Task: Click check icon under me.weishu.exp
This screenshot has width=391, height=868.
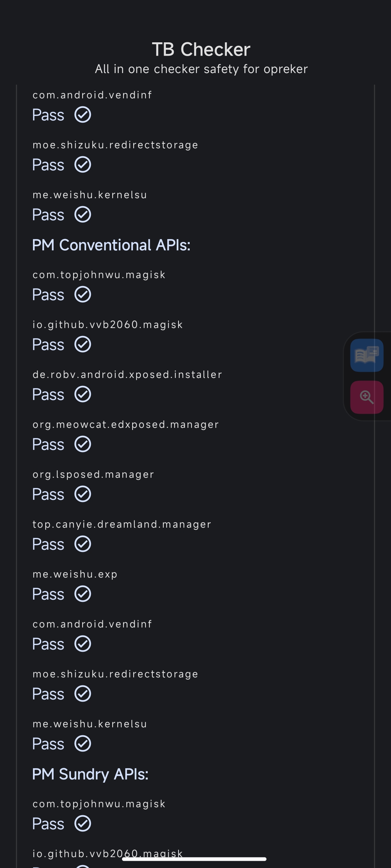Action: pyautogui.click(x=83, y=594)
